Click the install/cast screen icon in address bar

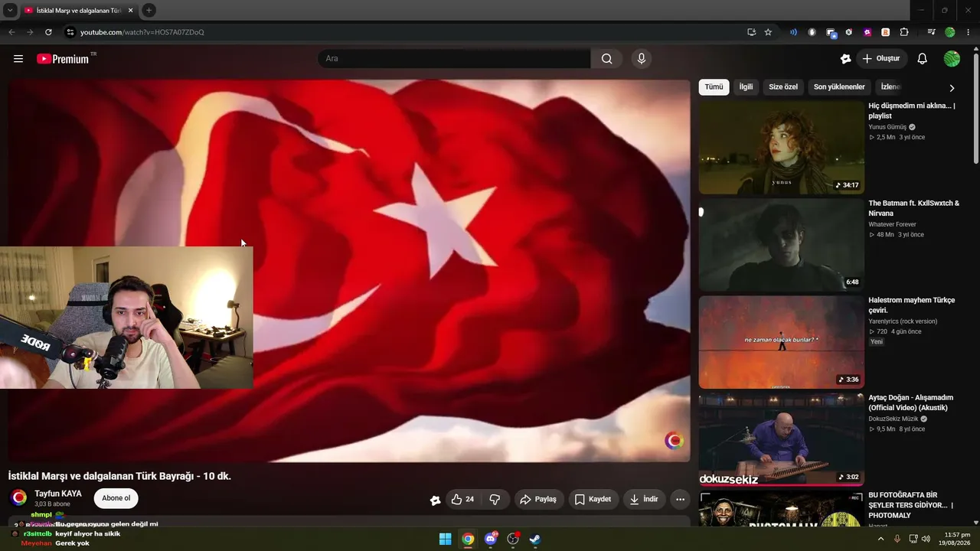coord(751,32)
